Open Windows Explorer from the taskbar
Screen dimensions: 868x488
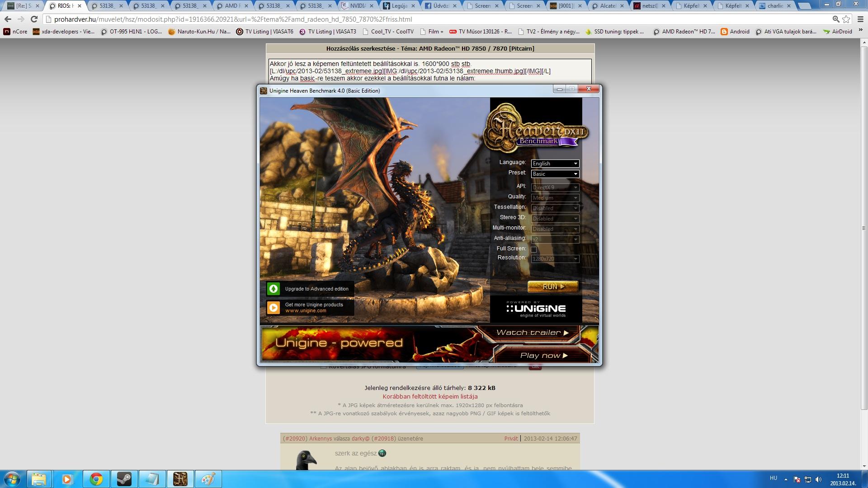[39, 479]
